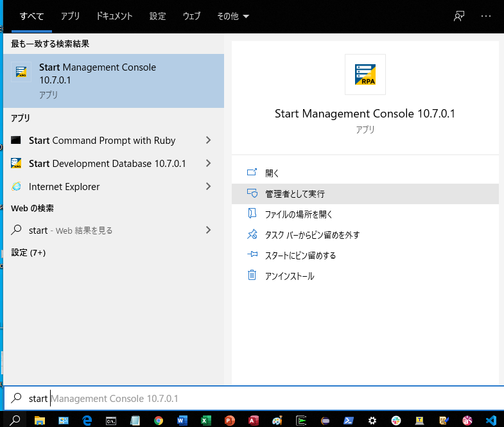
Task: Launch PowerPoint from taskbar
Action: (x=229, y=420)
